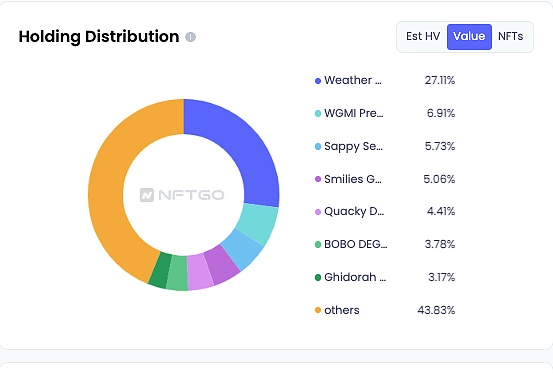Image resolution: width=553 pixels, height=374 pixels.
Task: Switch to the NFTs tab
Action: coord(510,36)
